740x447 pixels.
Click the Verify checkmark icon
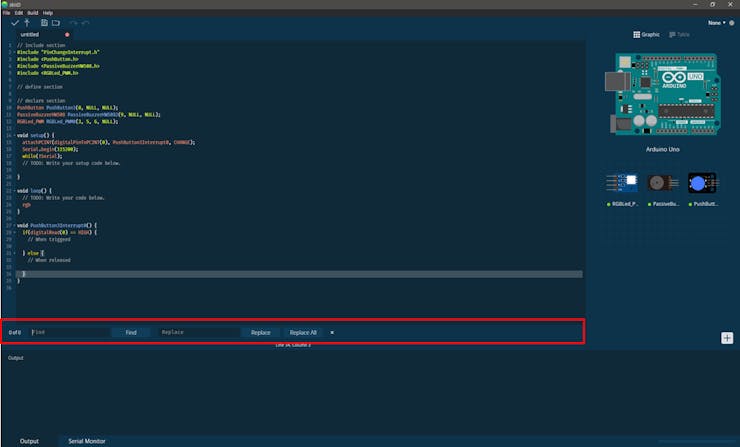tap(15, 23)
